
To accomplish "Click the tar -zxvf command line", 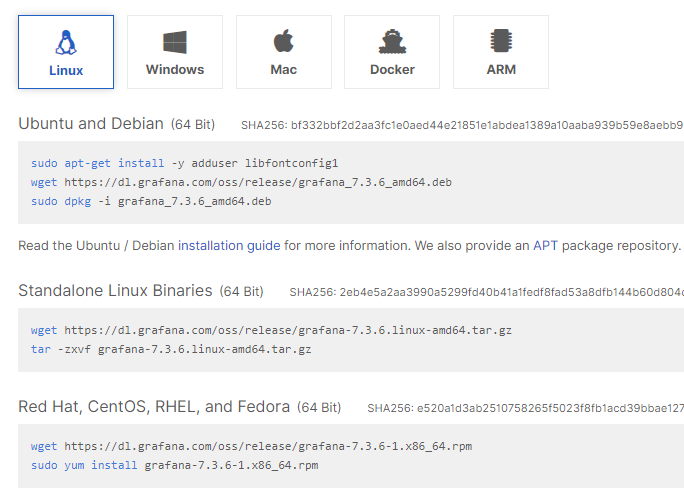I will pyautogui.click(x=171, y=349).
